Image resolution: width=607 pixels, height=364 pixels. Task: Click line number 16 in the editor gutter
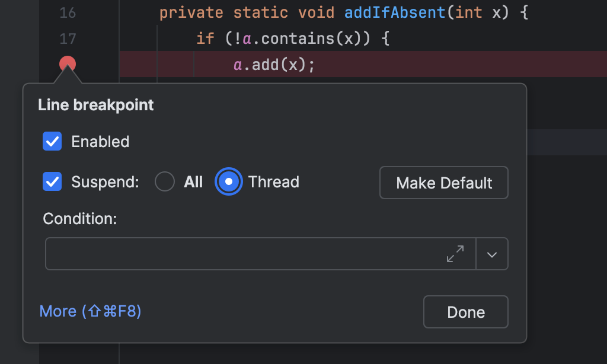point(67,12)
